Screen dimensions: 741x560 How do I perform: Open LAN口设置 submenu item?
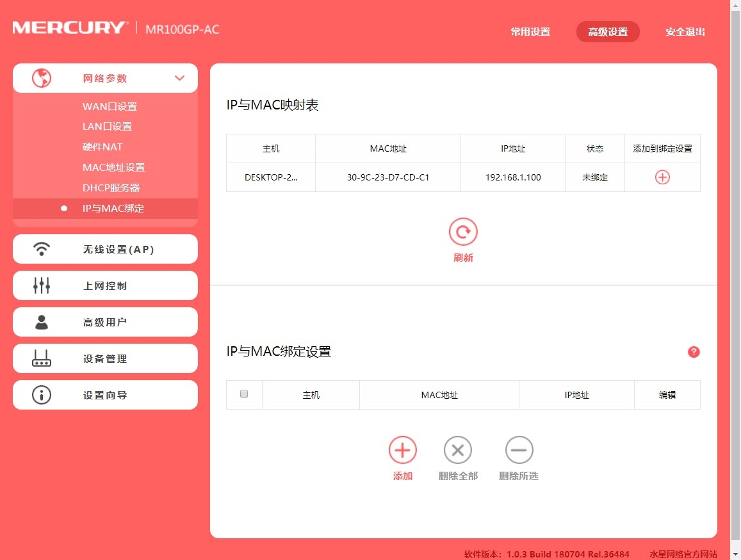click(x=107, y=127)
